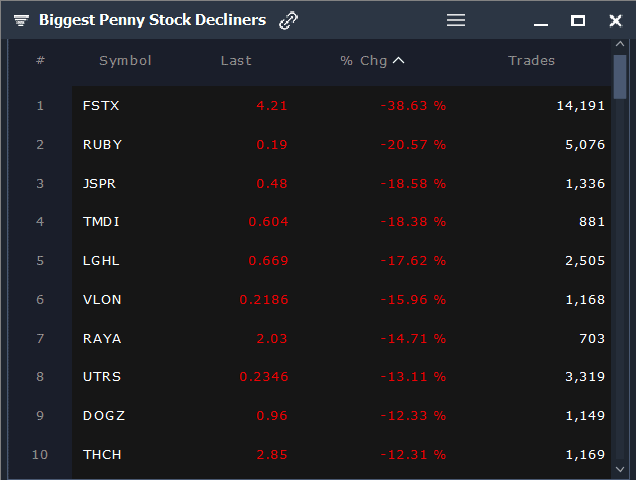
Task: Open the hamburger menu
Action: point(456,20)
